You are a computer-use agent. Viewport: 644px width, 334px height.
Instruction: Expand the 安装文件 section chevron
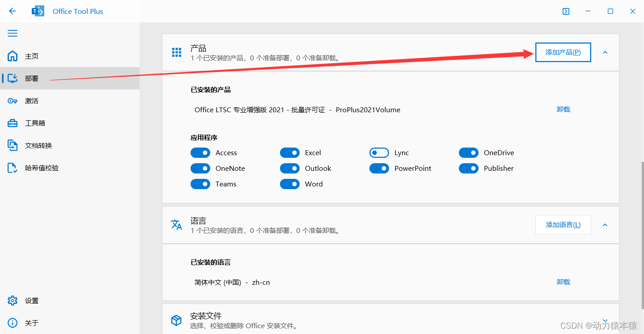pyautogui.click(x=605, y=321)
